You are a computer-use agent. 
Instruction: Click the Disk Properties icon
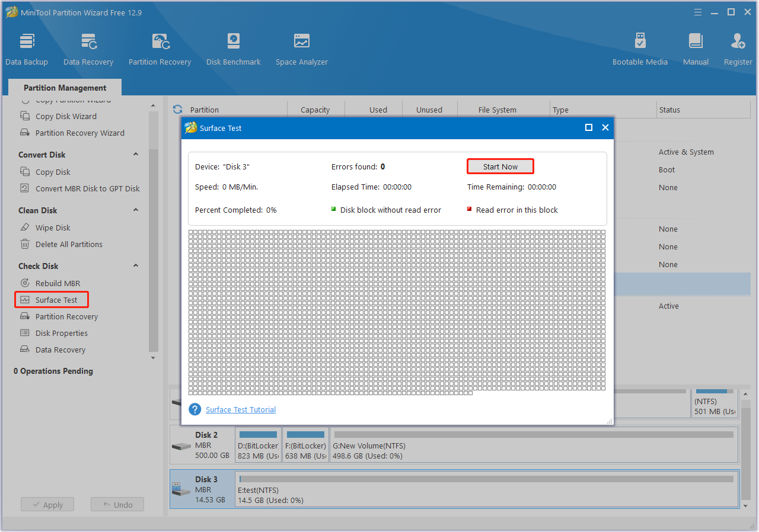25,333
